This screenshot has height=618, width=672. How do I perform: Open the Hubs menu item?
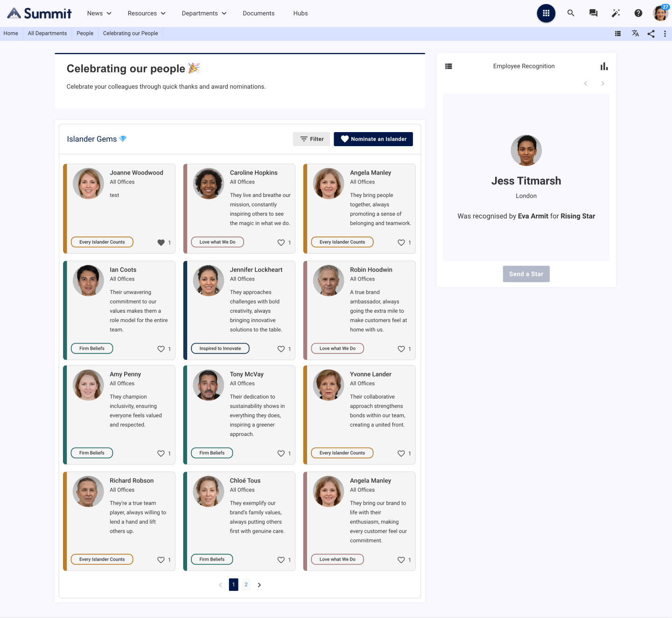300,13
